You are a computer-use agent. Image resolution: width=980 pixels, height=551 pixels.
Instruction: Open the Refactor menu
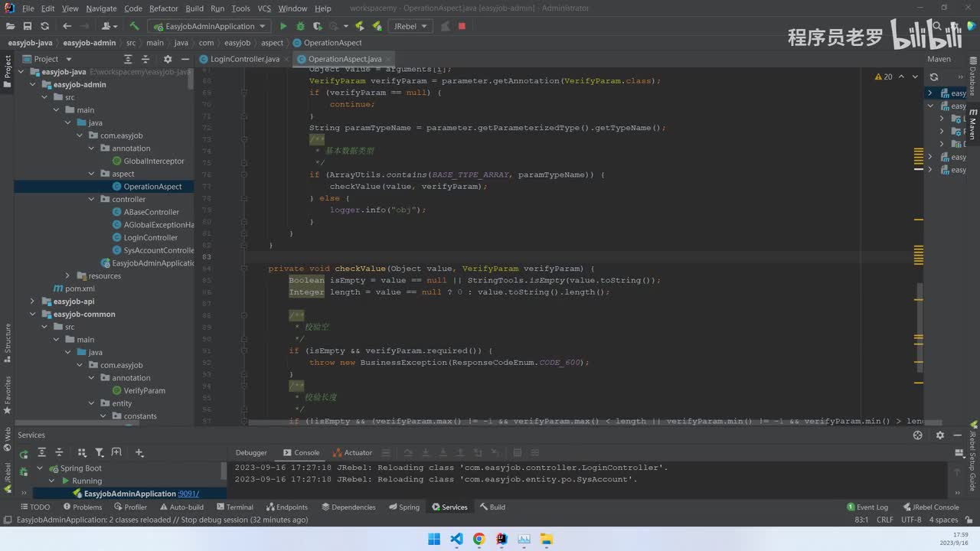point(163,8)
